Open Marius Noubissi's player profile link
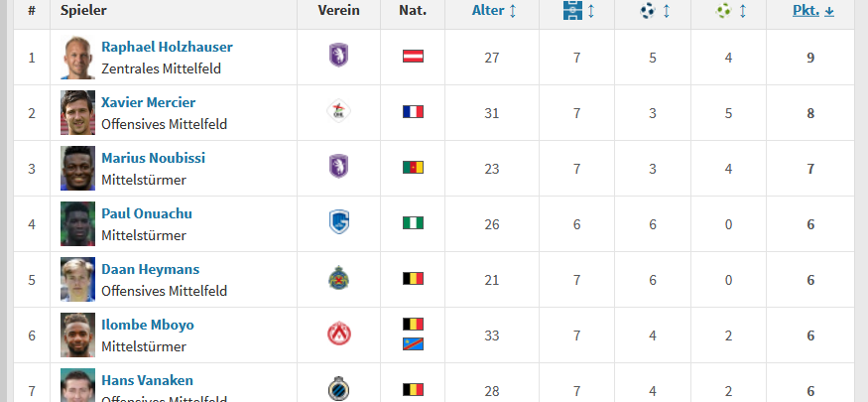868x402 pixels. [154, 158]
